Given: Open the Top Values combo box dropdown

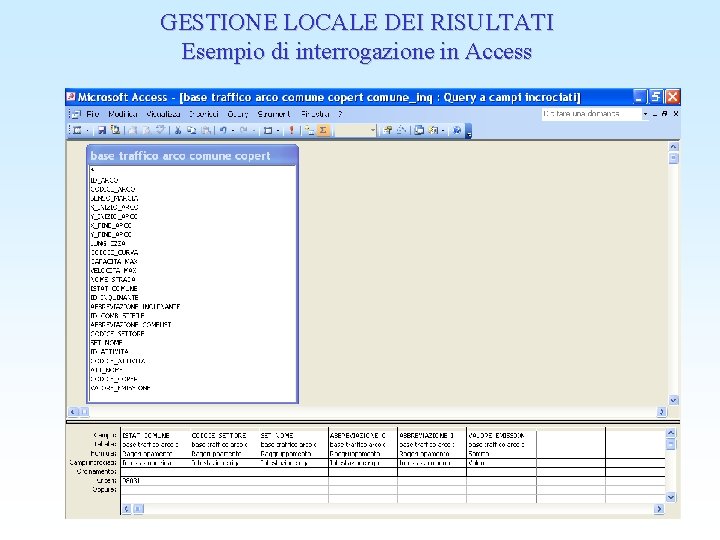Looking at the screenshot, I should [372, 131].
